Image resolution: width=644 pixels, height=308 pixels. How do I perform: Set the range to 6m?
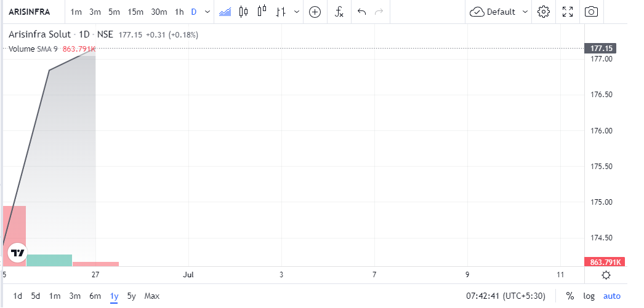[95, 296]
